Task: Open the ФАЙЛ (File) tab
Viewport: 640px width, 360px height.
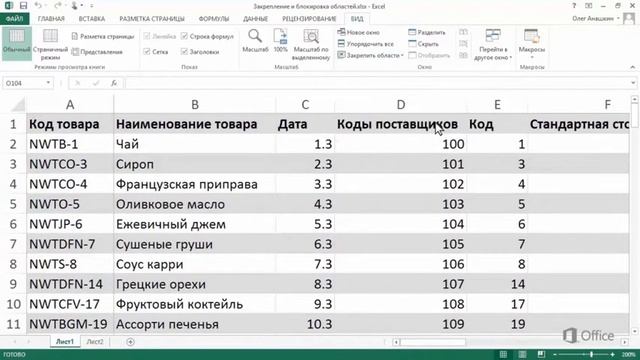Action: 14,19
